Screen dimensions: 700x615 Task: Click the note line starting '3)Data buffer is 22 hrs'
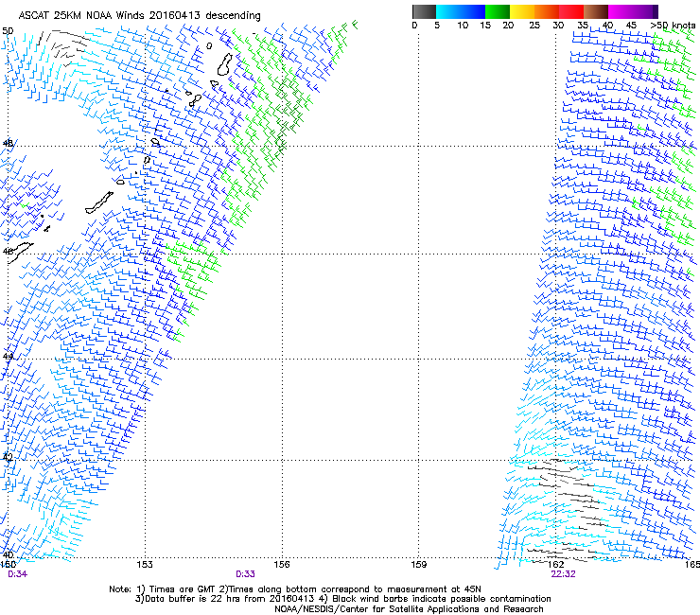point(342,599)
